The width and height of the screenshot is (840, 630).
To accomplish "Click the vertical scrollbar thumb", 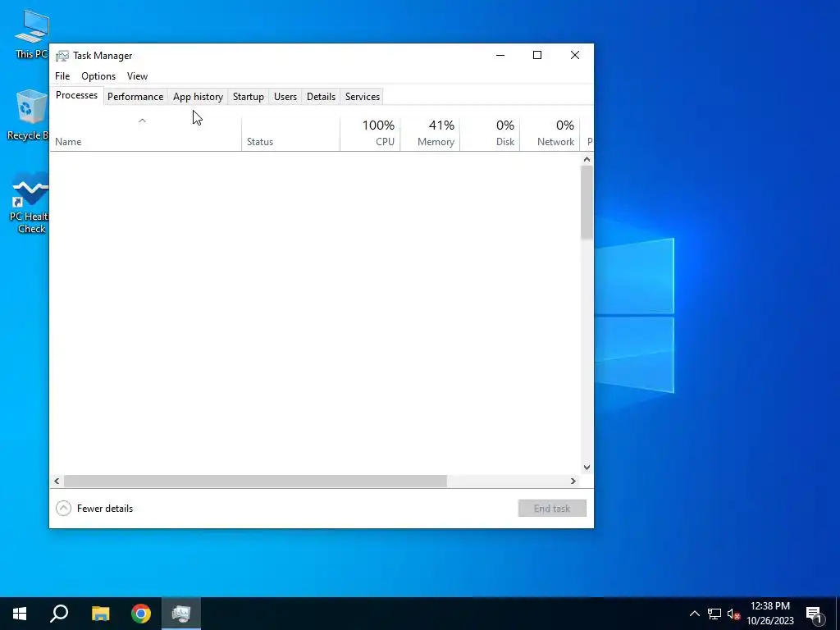I will 587,202.
